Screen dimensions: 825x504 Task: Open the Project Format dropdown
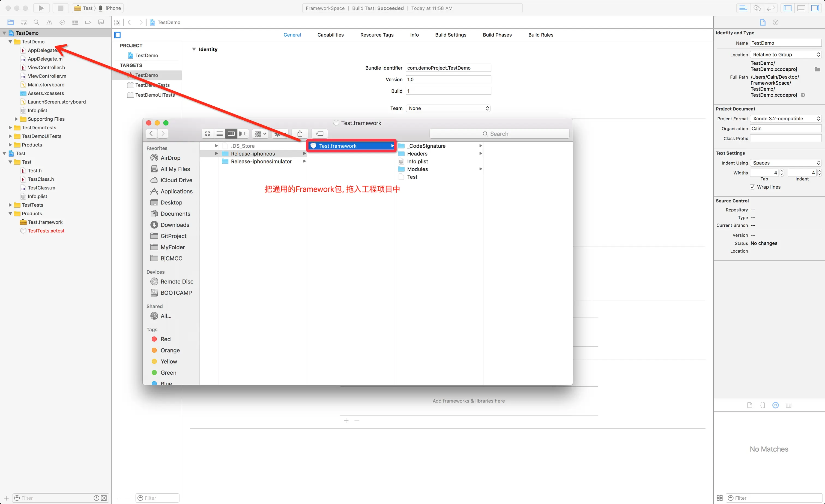(785, 118)
